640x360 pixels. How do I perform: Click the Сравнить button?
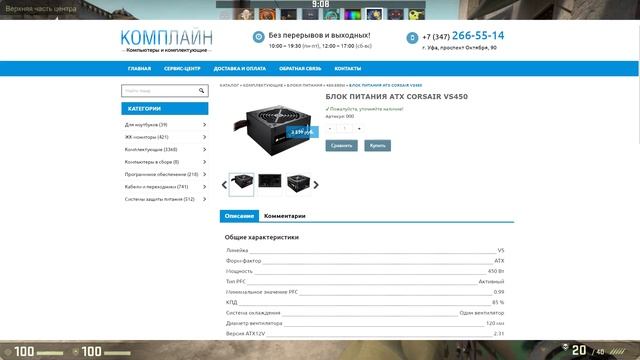342,146
